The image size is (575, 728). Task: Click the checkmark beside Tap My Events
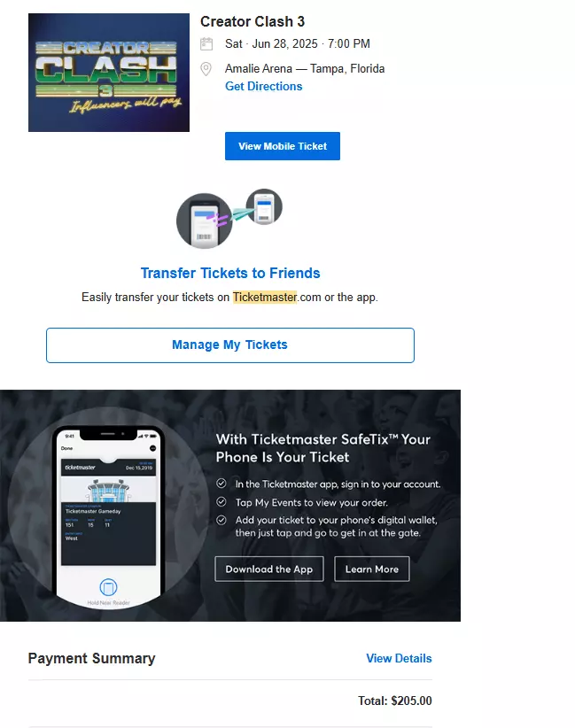pyautogui.click(x=221, y=502)
